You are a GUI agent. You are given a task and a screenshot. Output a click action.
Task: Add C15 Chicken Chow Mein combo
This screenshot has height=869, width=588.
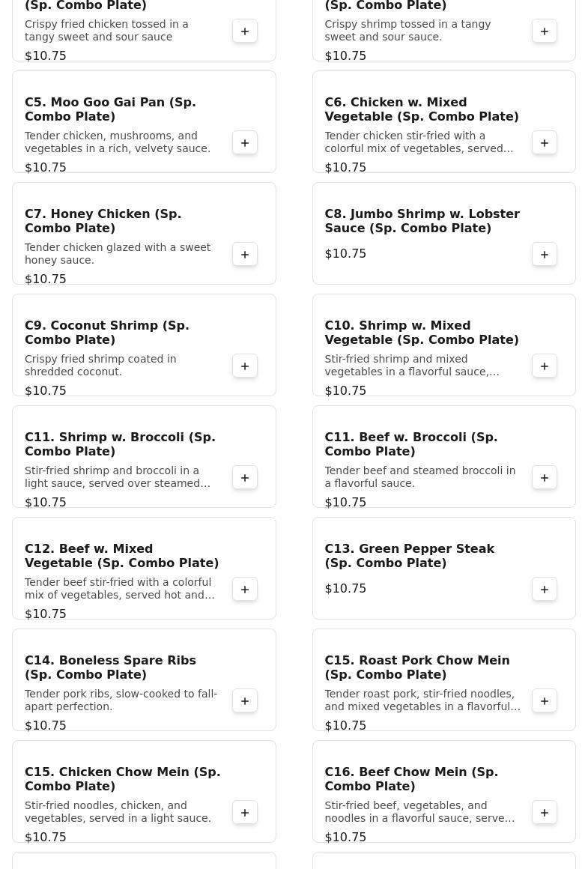click(245, 813)
